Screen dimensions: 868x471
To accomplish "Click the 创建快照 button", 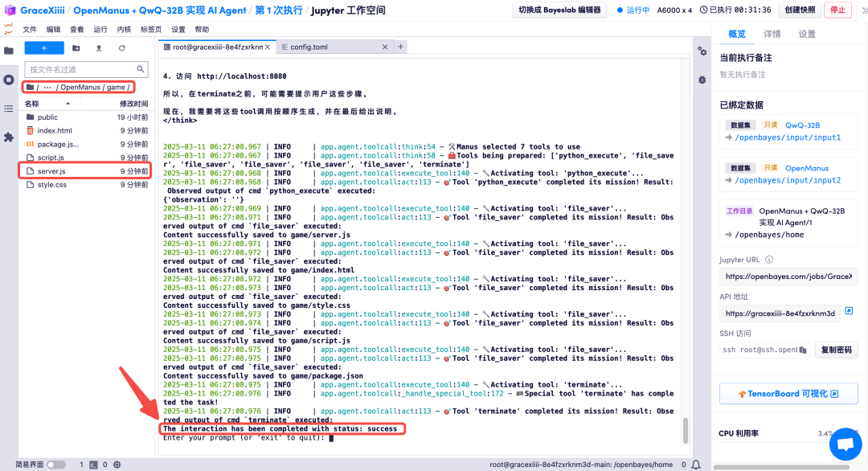I will 800,10.
